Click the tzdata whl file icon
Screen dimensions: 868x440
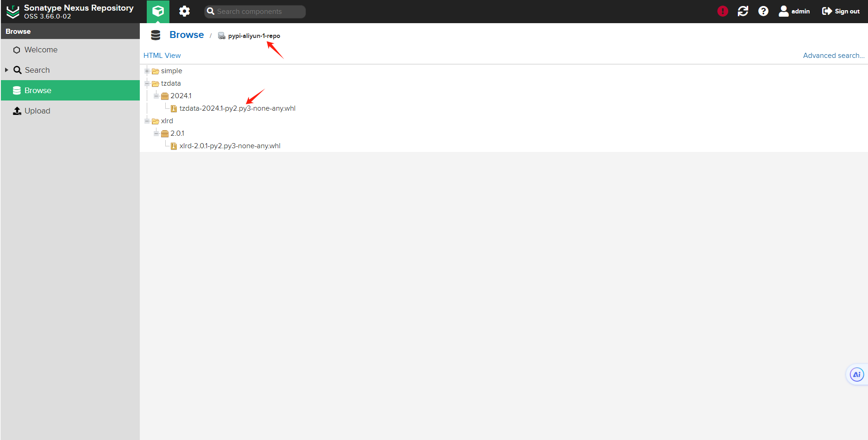coord(174,108)
